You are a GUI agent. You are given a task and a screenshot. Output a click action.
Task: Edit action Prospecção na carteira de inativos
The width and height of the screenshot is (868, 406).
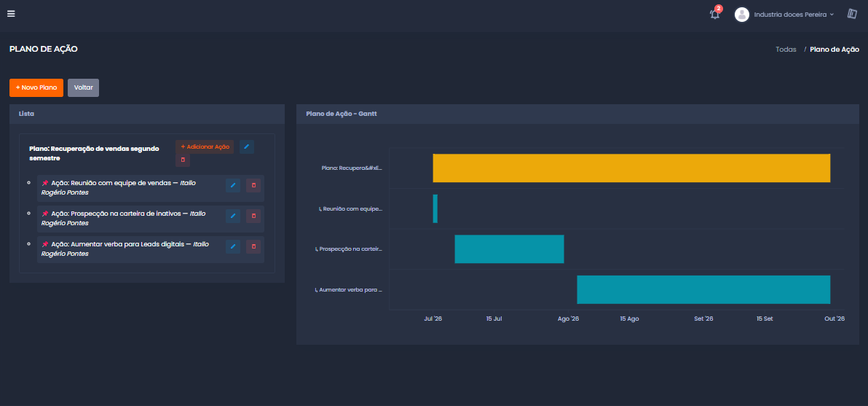[x=233, y=216]
